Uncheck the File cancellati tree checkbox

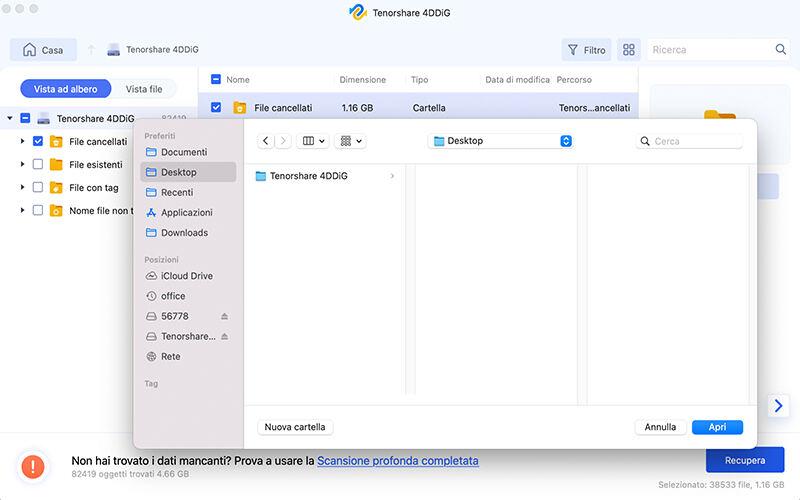pos(38,142)
